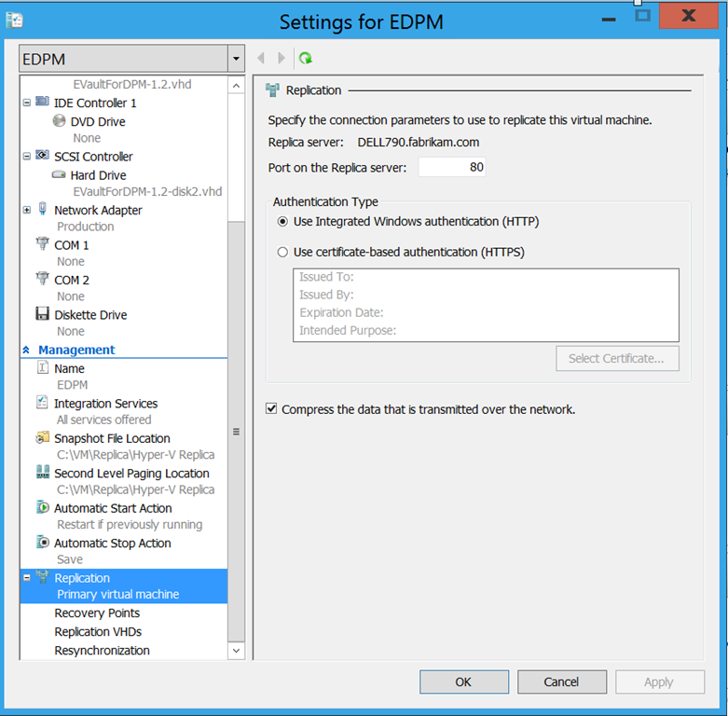Click the Integration Services icon

coord(42,402)
